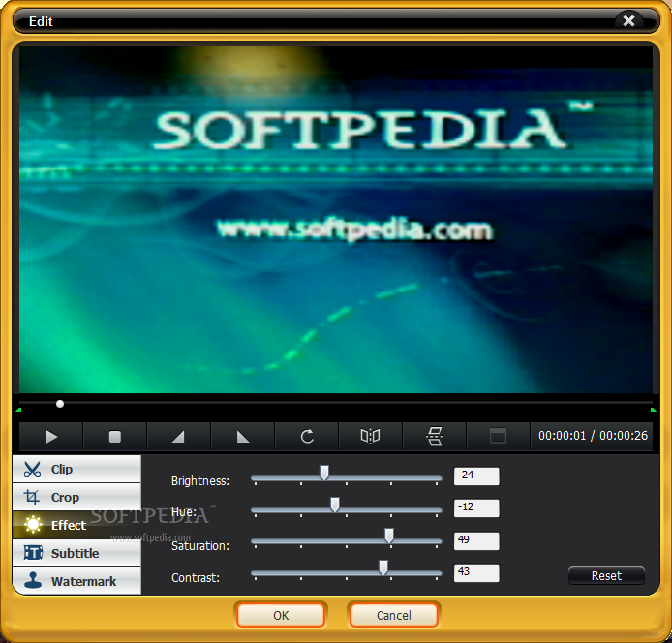Click the Brightness slider handle
The width and height of the screenshot is (672, 643).
click(324, 473)
